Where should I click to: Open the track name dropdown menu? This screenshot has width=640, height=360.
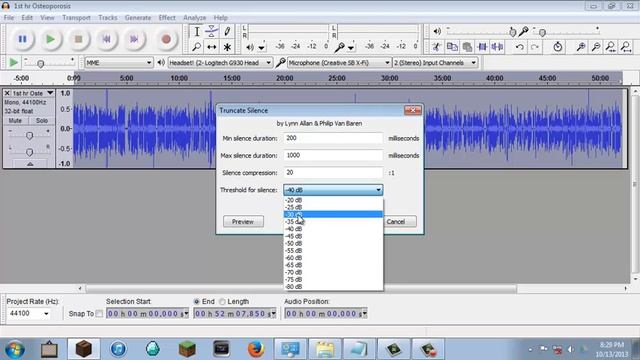click(x=50, y=93)
